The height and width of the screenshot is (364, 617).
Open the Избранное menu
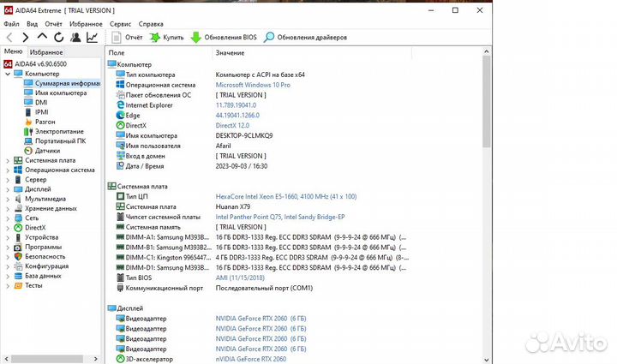tap(86, 24)
